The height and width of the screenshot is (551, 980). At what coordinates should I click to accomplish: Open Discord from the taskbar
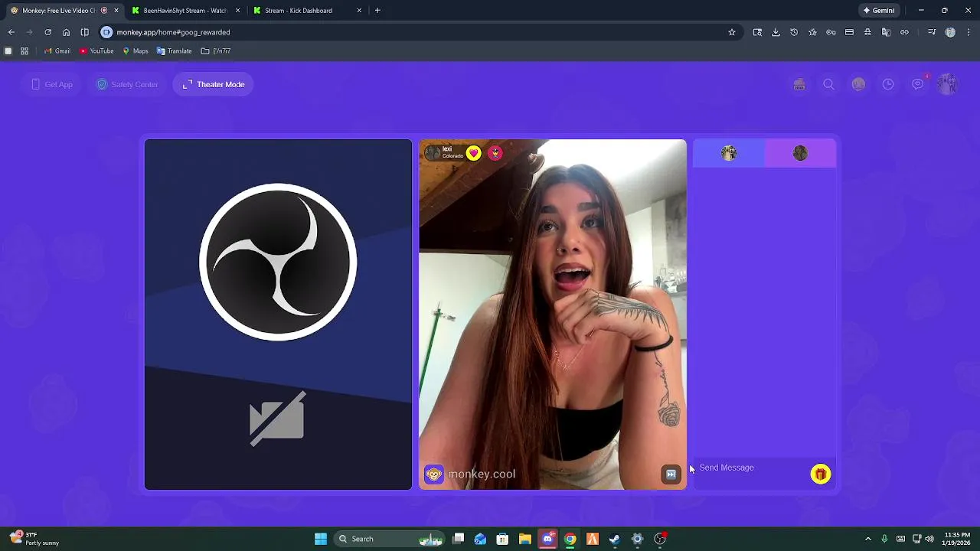[547, 539]
